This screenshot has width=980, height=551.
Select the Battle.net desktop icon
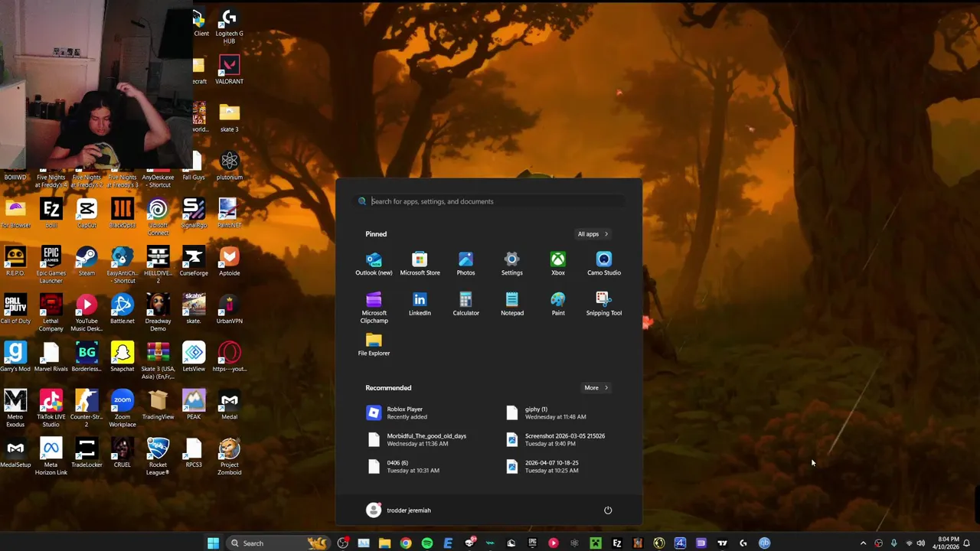pos(122,309)
